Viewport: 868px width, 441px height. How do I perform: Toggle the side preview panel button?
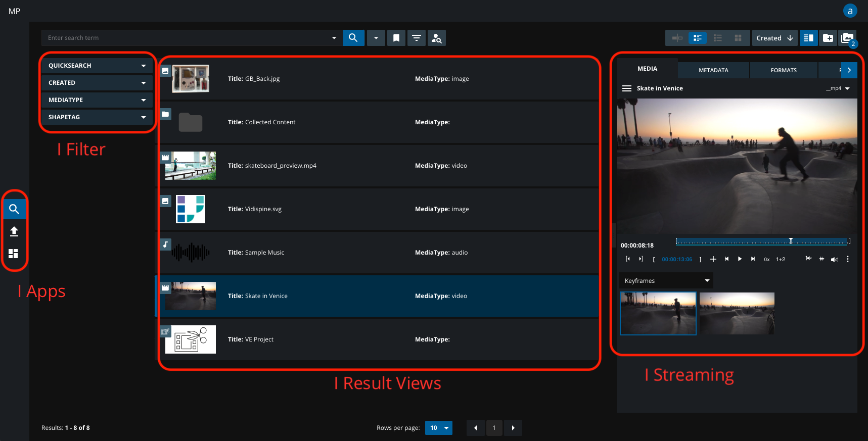[808, 38]
